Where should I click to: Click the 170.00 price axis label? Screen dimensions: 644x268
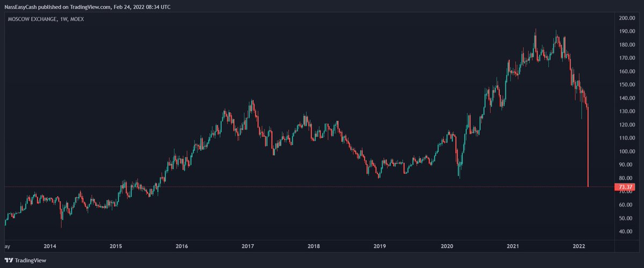click(x=627, y=58)
